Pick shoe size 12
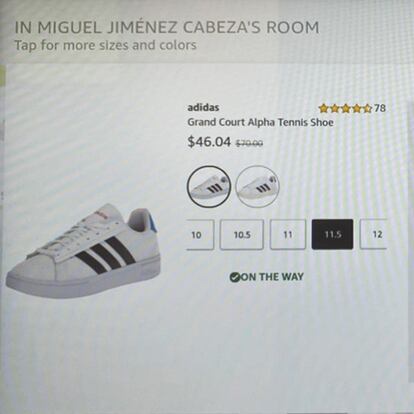The image size is (414, 414). tap(374, 234)
